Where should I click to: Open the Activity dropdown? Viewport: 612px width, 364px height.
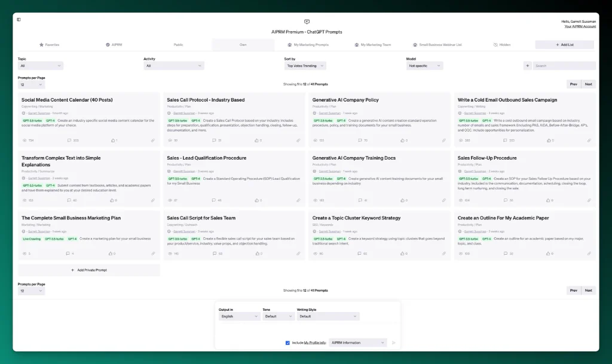pyautogui.click(x=174, y=66)
